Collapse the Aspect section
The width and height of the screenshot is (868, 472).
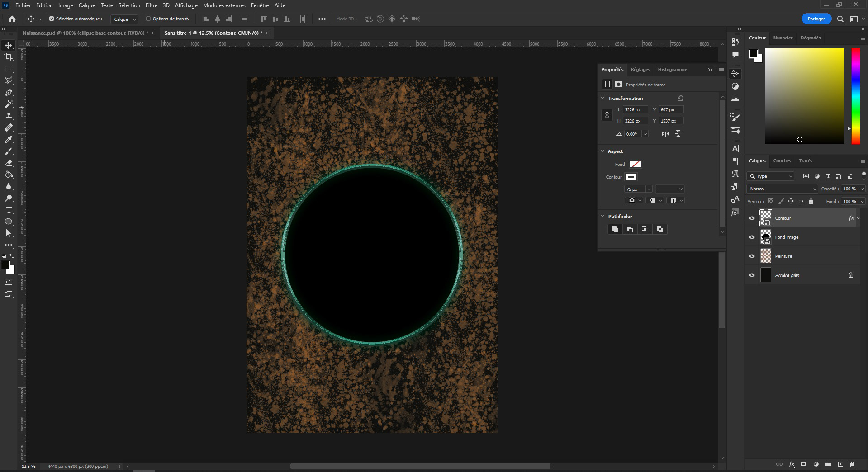(x=602, y=151)
